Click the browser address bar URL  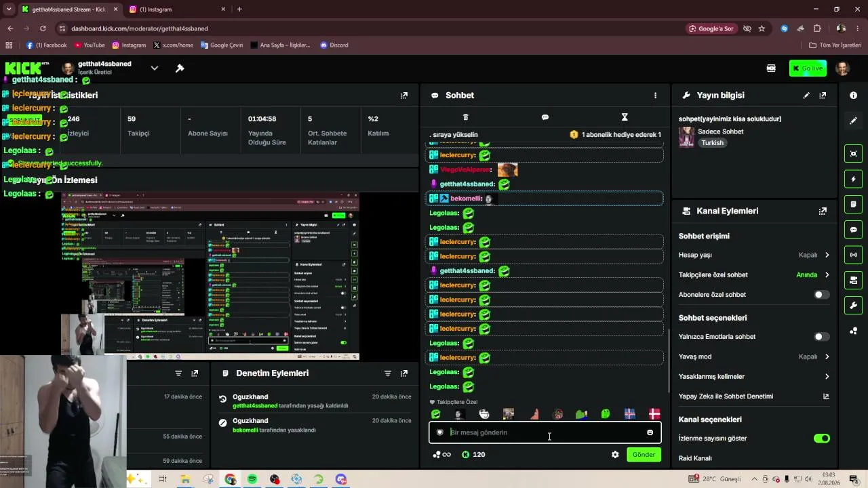coord(140,28)
